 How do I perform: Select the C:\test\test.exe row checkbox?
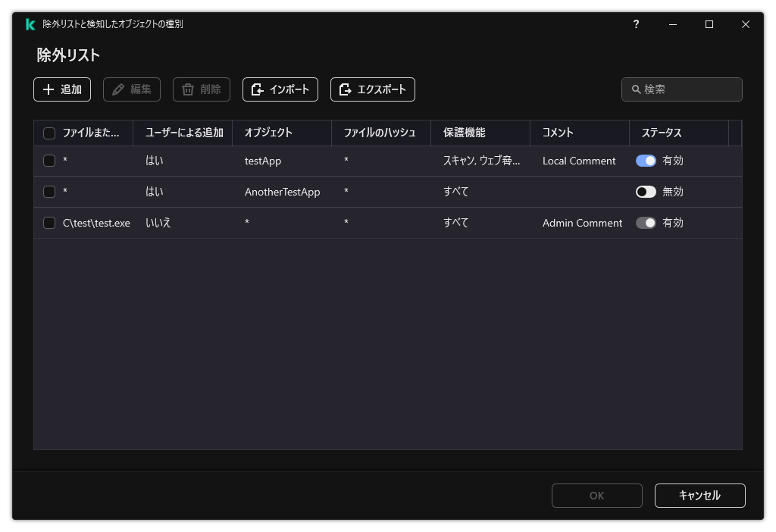pos(49,223)
